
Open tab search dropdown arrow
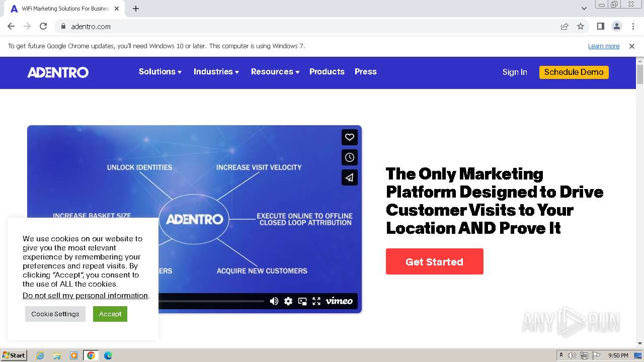(x=584, y=9)
